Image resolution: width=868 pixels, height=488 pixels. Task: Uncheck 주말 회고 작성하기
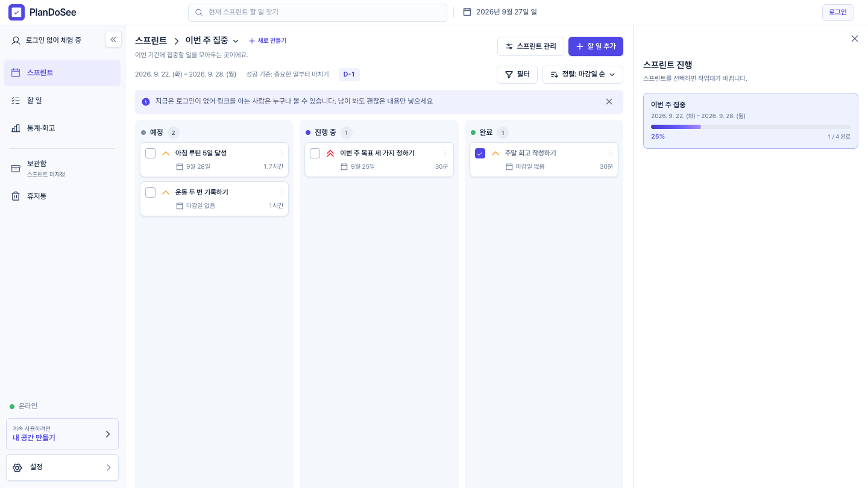pyautogui.click(x=480, y=153)
